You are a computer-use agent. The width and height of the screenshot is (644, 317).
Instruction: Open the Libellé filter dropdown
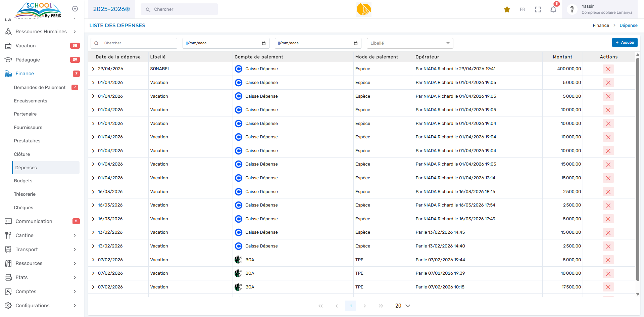pyautogui.click(x=409, y=43)
